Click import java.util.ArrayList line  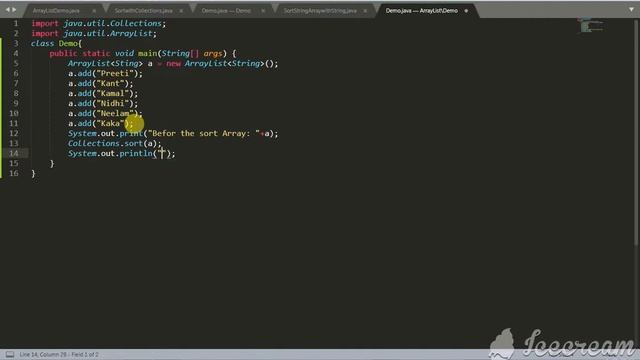coord(94,33)
